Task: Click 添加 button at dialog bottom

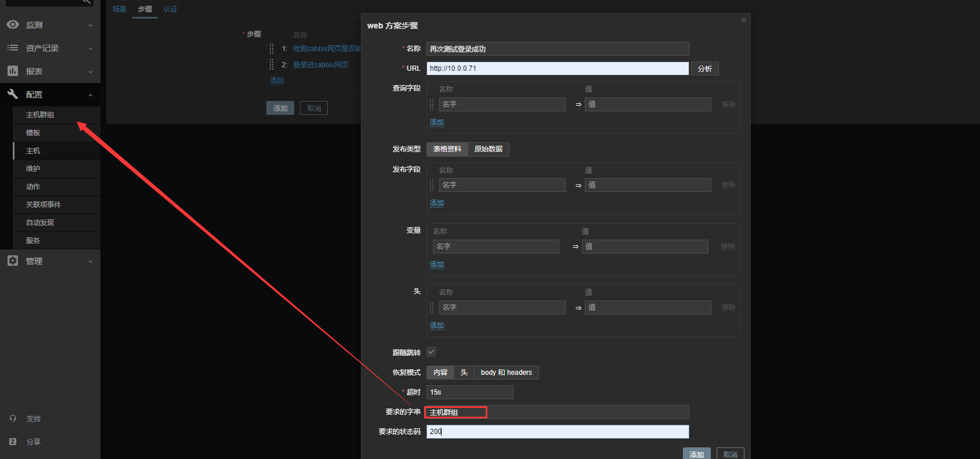Action: (x=697, y=454)
